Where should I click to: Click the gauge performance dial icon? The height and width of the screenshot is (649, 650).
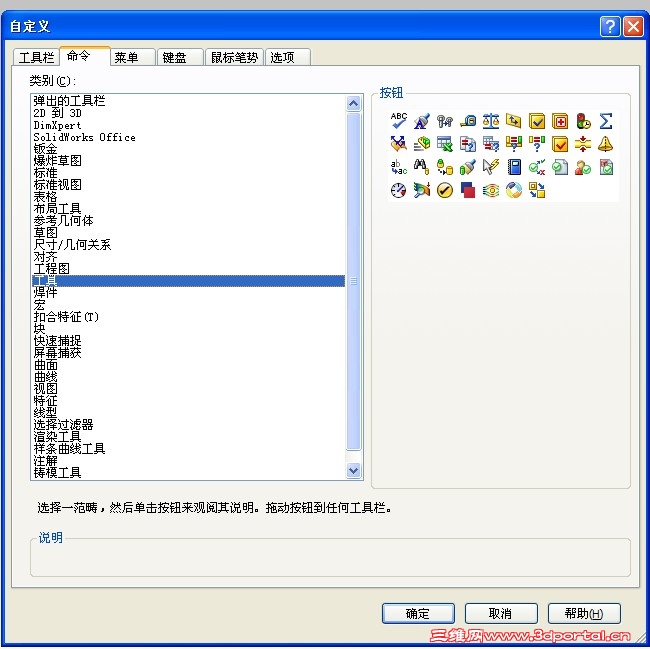398,190
